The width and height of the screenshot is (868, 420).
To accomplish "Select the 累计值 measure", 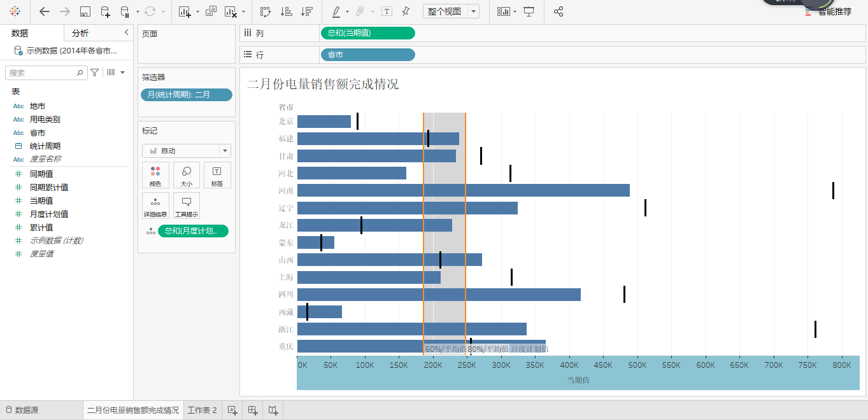I will (41, 228).
